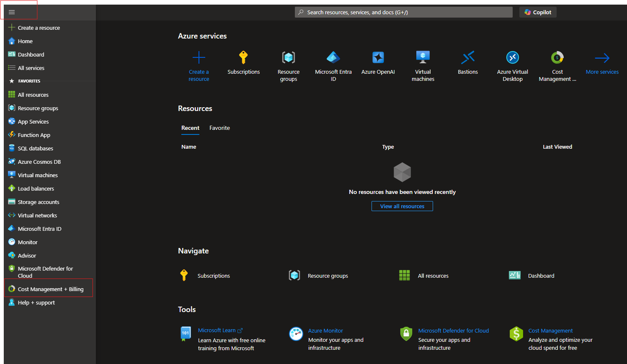627x364 pixels.
Task: Open Virtual machines in the sidebar
Action: (33, 175)
